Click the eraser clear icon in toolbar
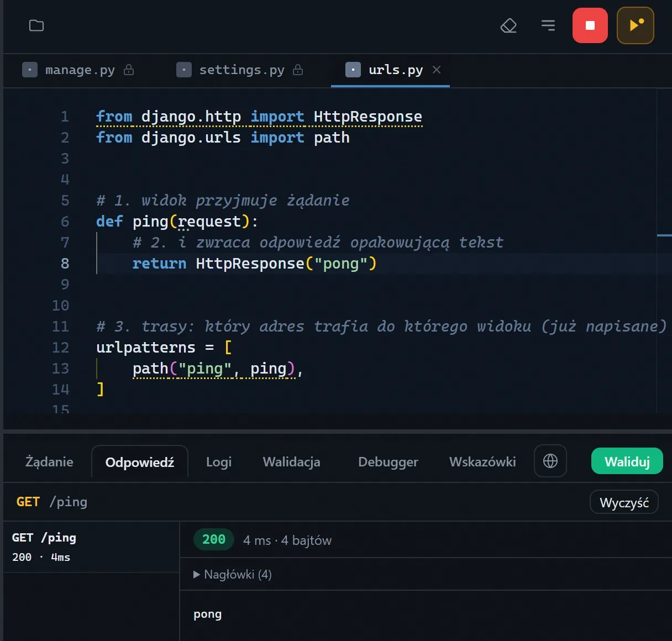The width and height of the screenshot is (672, 641). pos(508,25)
